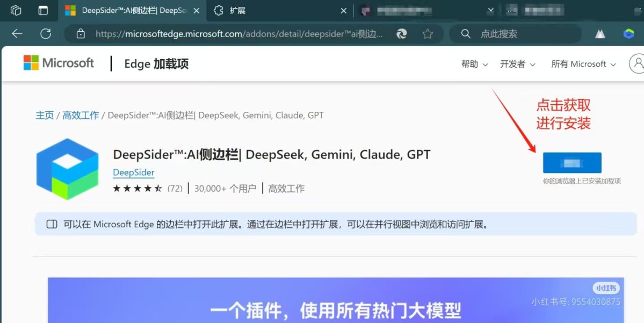Open the workspaces icon in title bar
Viewport: 644px width, 323px height.
[x=16, y=10]
